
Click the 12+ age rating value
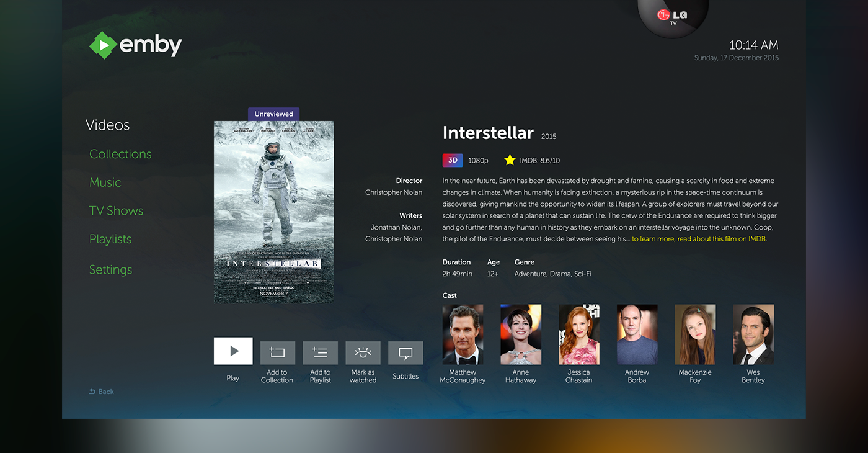click(493, 274)
